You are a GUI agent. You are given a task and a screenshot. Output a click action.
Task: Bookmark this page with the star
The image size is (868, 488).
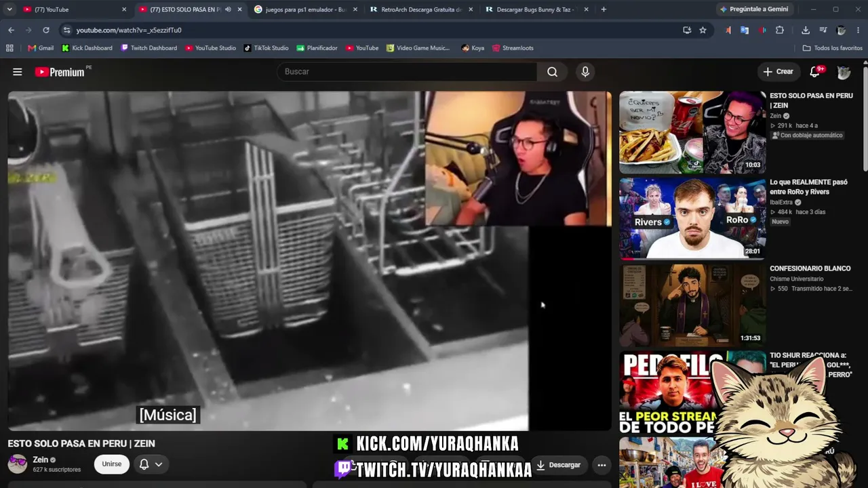(x=703, y=30)
